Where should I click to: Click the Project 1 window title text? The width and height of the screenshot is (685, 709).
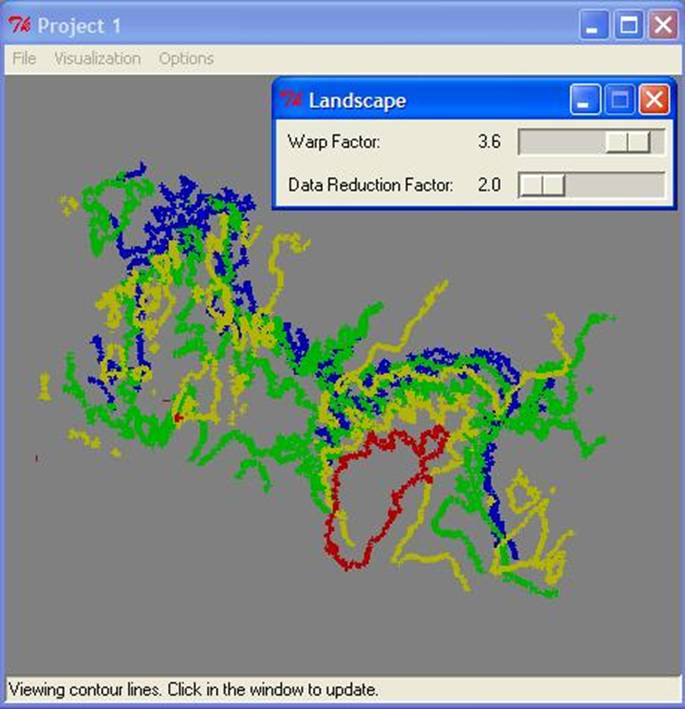[79, 26]
